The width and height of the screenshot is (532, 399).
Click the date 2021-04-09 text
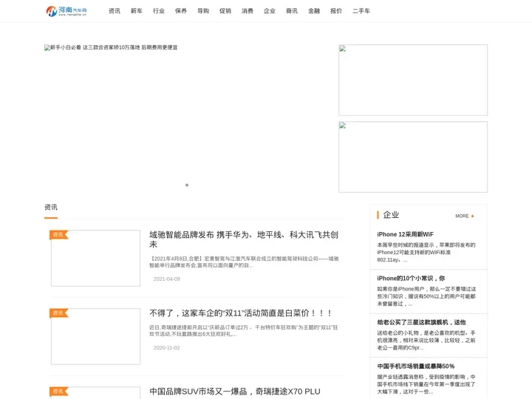click(167, 279)
